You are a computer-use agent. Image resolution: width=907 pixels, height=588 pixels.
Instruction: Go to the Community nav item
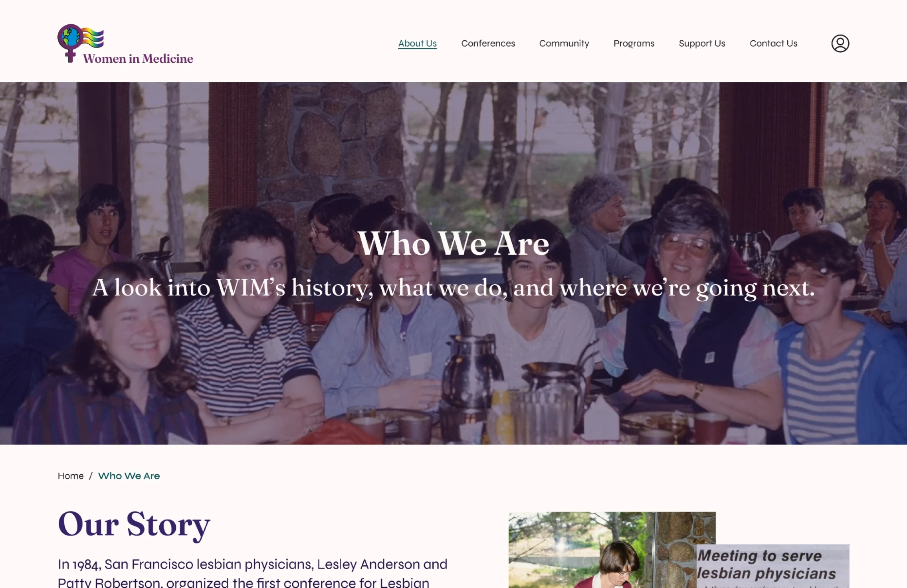[564, 44]
